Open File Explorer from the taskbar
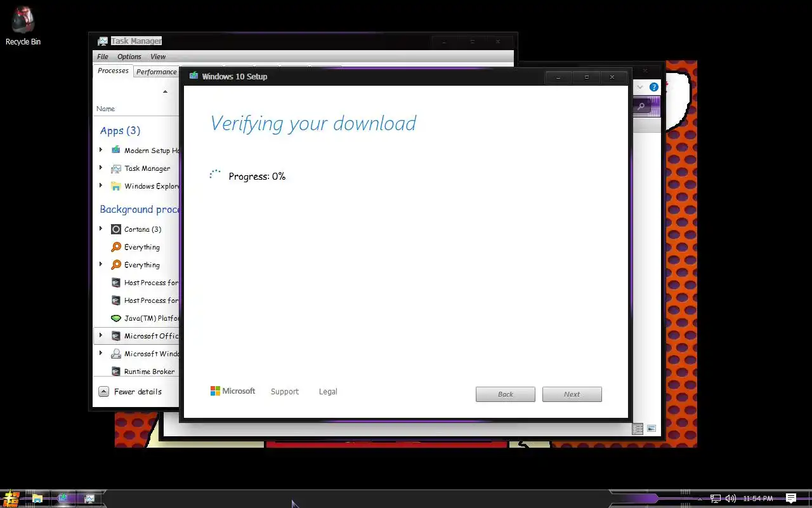Image resolution: width=812 pixels, height=508 pixels. [37, 498]
